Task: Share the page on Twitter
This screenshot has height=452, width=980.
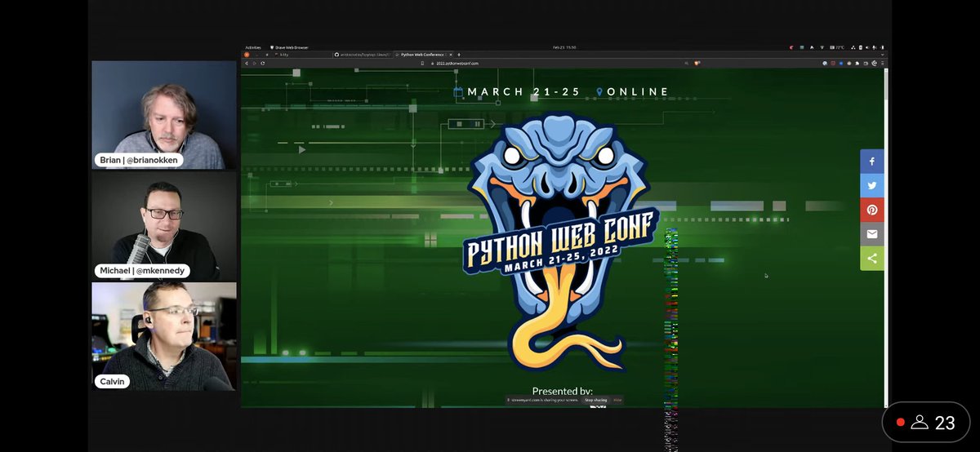Action: [x=871, y=186]
